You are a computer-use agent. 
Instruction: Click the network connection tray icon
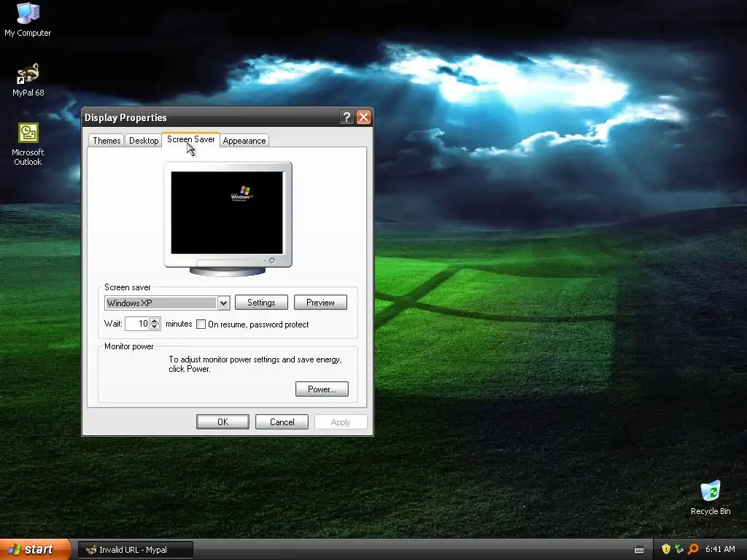[679, 549]
